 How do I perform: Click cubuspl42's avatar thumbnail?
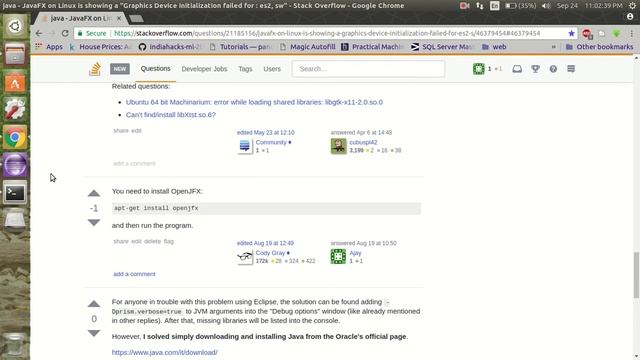[338, 146]
